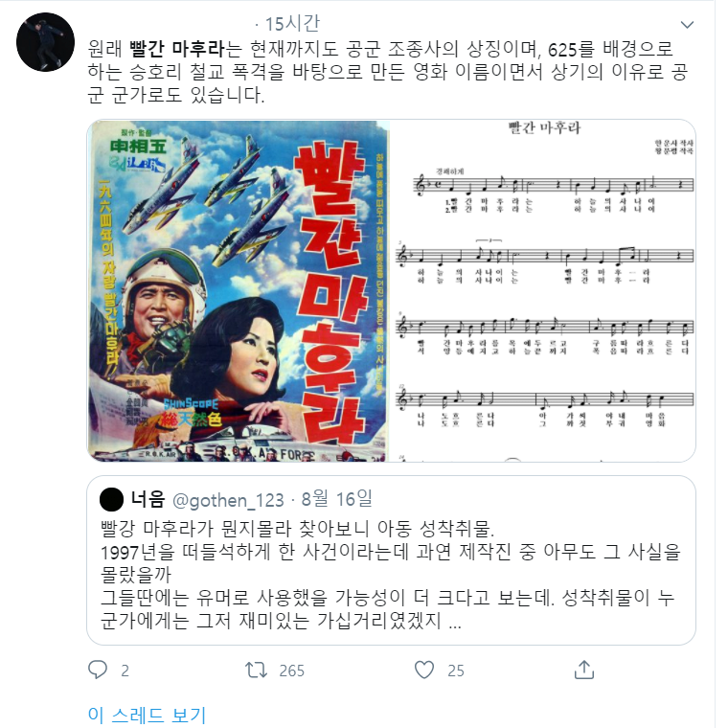The height and width of the screenshot is (728, 728).
Task: Click the bold 빨간 마후라 text in tweet
Action: (x=177, y=49)
